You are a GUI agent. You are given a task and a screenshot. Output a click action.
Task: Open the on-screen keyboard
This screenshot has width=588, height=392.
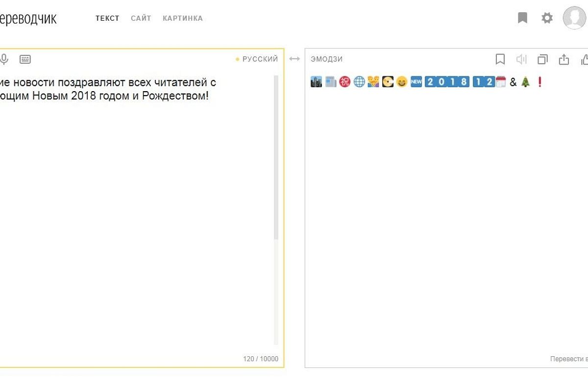pyautogui.click(x=25, y=59)
